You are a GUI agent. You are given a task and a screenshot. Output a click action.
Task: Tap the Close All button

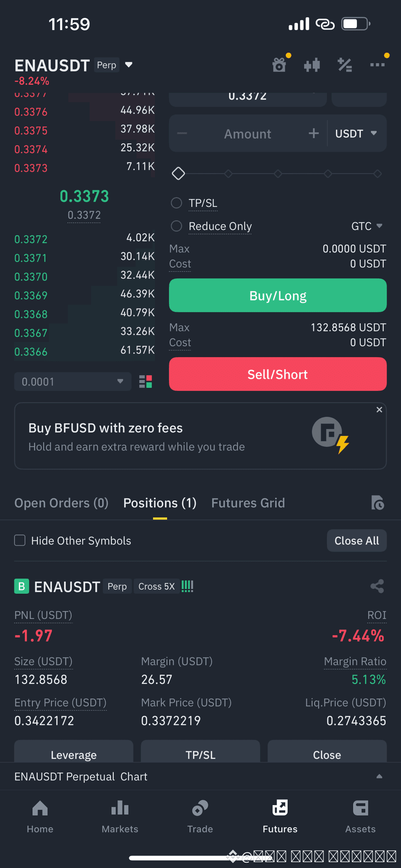click(357, 541)
